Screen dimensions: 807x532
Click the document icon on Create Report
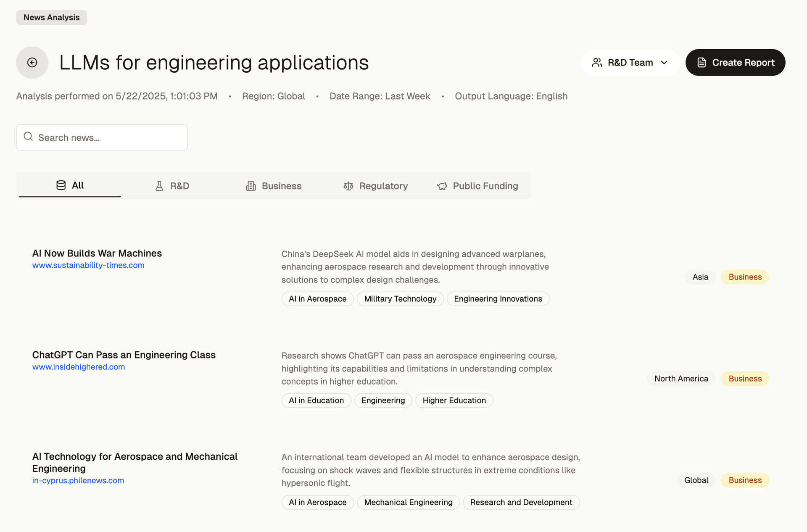[702, 63]
